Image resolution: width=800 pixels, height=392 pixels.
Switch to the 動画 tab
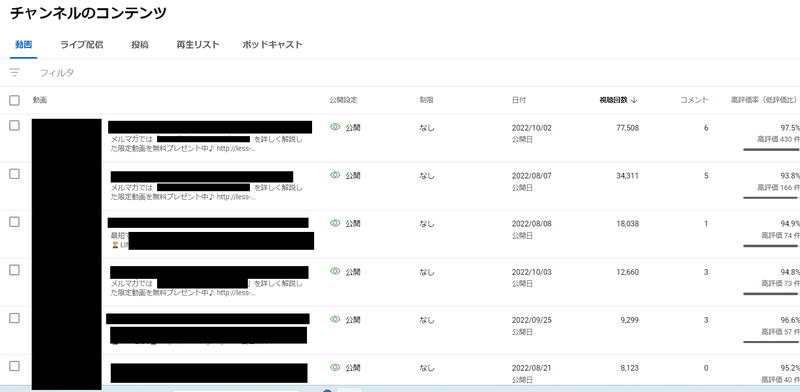tap(23, 45)
